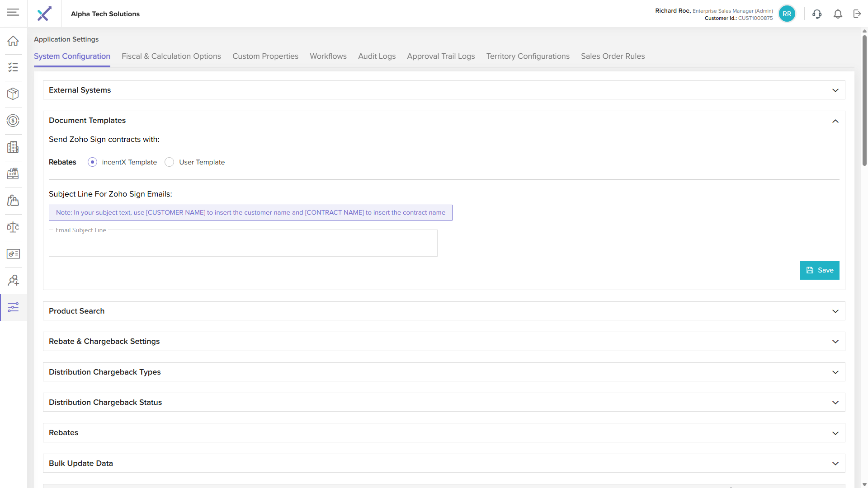This screenshot has width=868, height=488.
Task: Expand the External Systems section
Action: click(x=835, y=90)
